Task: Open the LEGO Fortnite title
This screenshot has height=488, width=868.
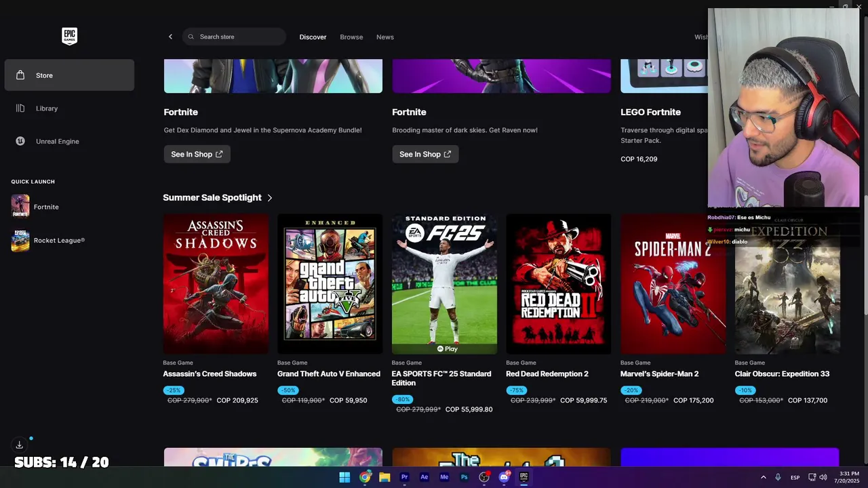Action: pyautogui.click(x=650, y=112)
